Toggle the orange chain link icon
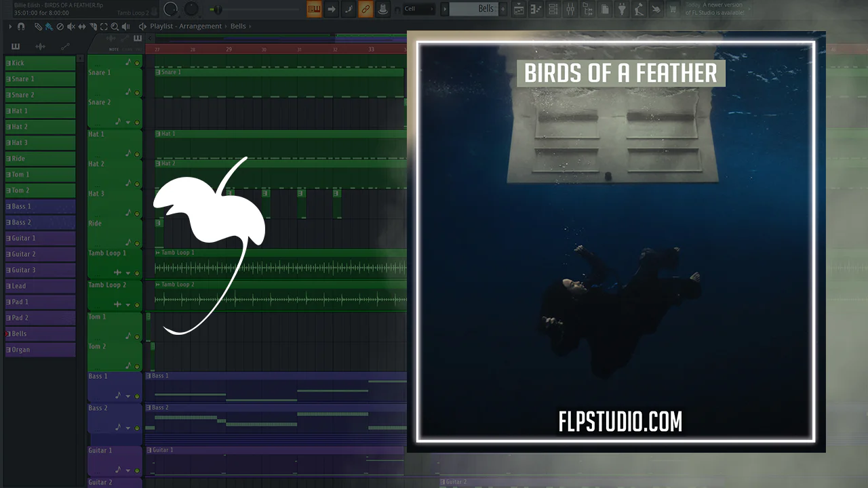Image resolution: width=868 pixels, height=488 pixels. [x=366, y=9]
